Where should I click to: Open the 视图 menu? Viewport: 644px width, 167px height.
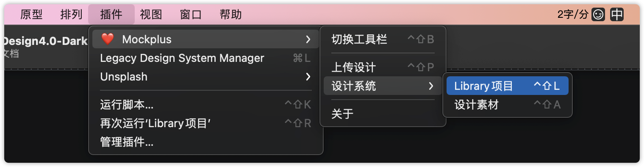click(151, 15)
